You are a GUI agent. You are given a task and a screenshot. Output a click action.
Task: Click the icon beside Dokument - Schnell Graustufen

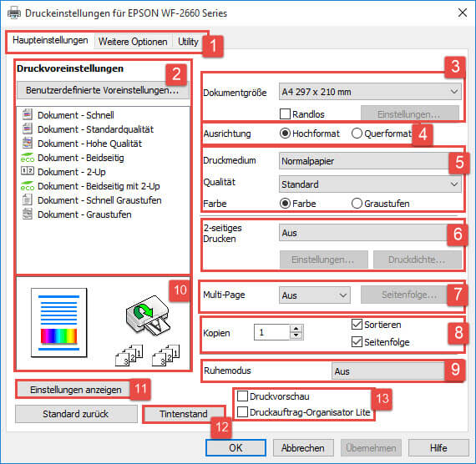[28, 199]
